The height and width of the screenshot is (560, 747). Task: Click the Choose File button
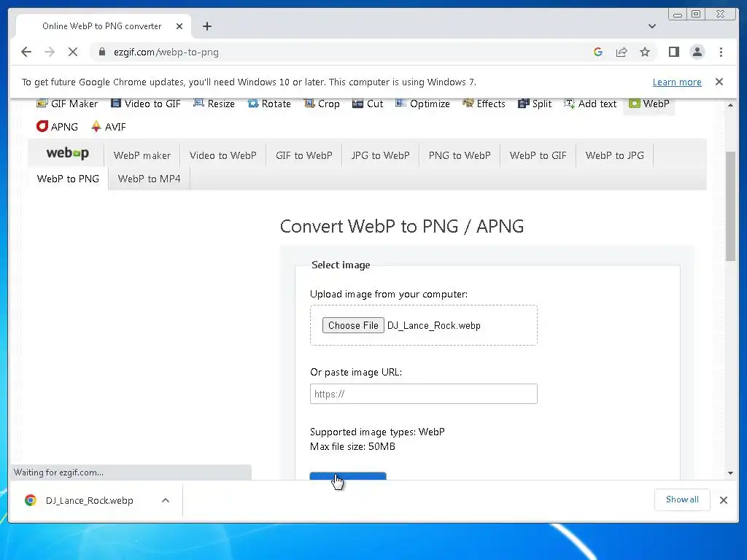pyautogui.click(x=353, y=325)
